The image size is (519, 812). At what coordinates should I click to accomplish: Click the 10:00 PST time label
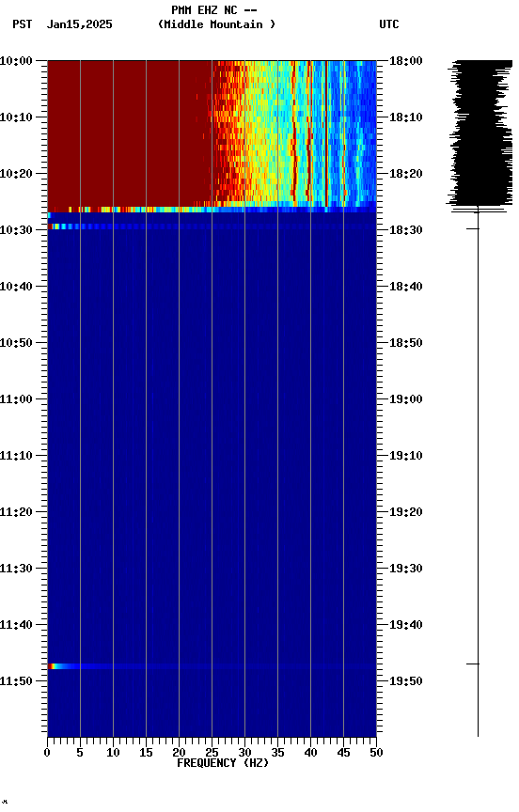point(16,61)
